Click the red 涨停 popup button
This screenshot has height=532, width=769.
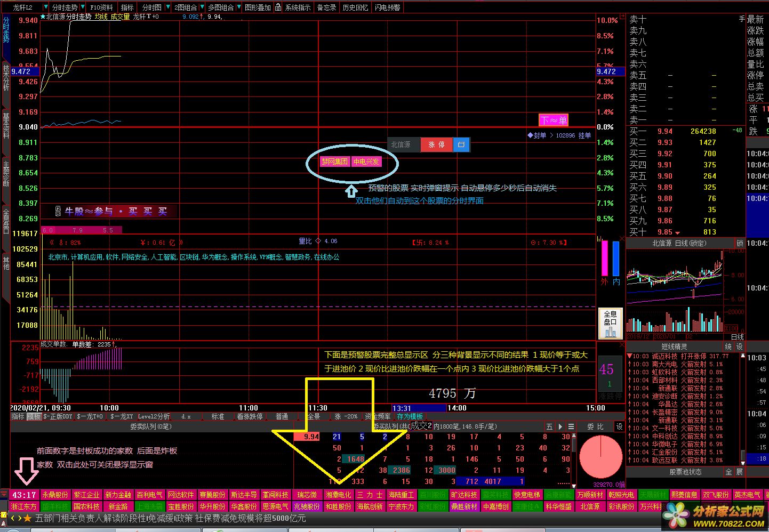pos(436,144)
